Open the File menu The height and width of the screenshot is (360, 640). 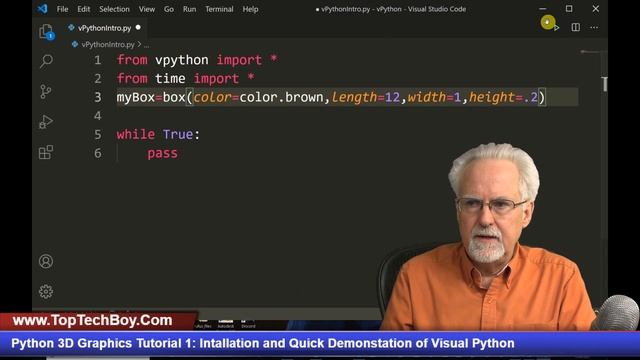(62, 9)
